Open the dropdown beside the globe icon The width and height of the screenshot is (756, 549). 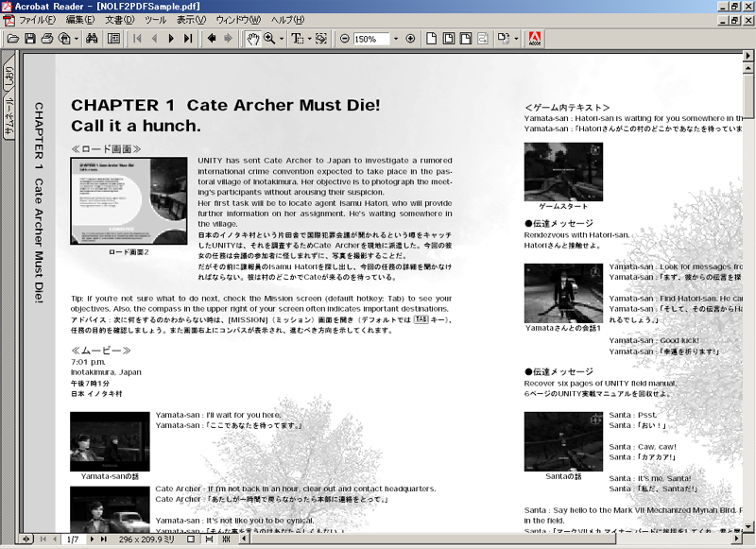[77, 39]
